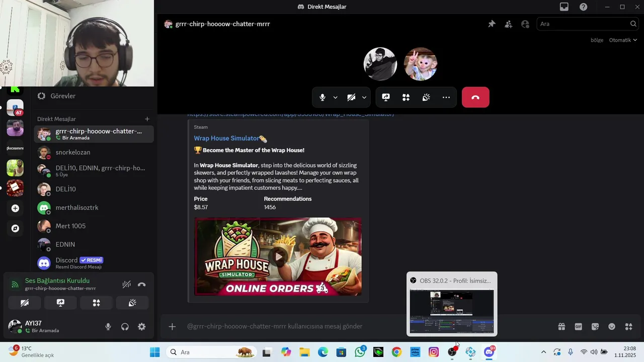Viewport: 644px width, 362px height.
Task: Open more call options menu
Action: coord(446,98)
